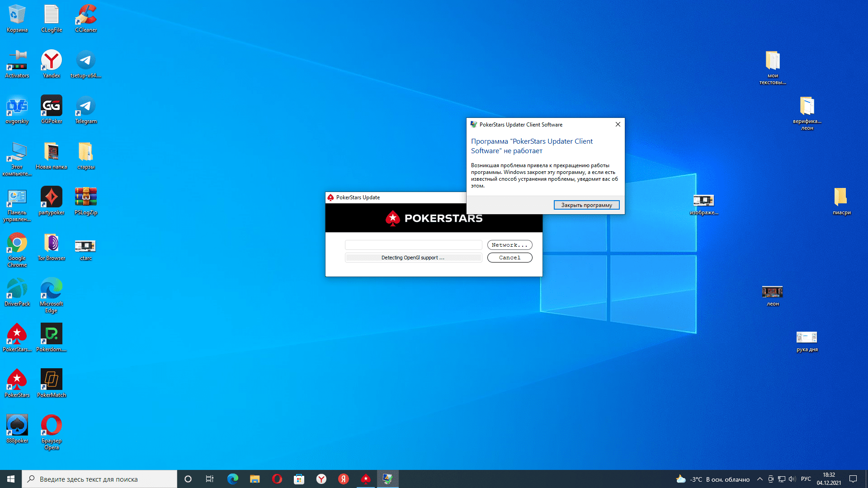868x488 pixels.
Task: Select the PokerMatch desktop shortcut
Action: 52,384
